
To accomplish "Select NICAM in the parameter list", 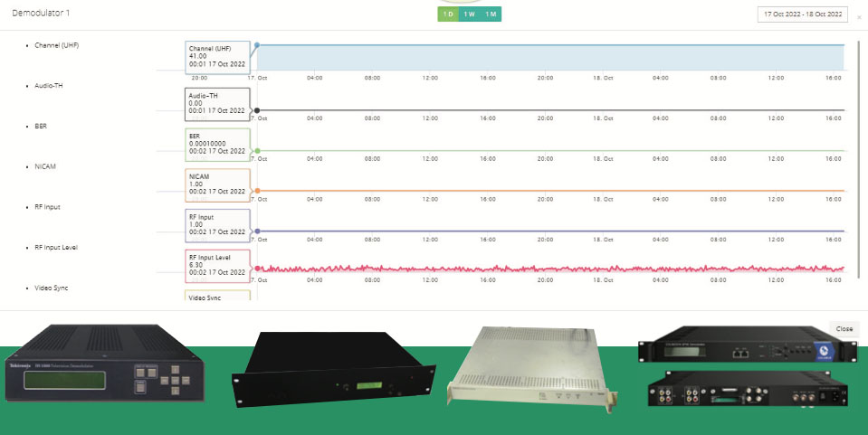I will click(x=45, y=167).
